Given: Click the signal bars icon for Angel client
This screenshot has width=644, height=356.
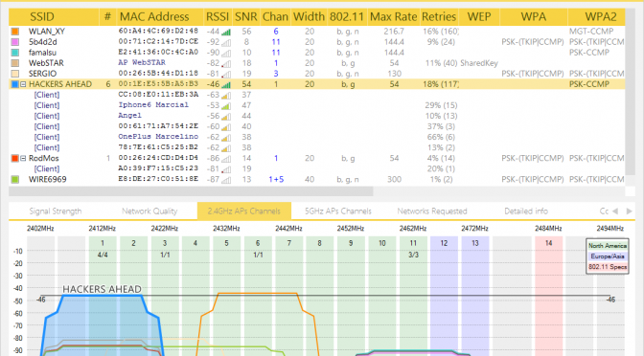Looking at the screenshot, I should pyautogui.click(x=226, y=116).
